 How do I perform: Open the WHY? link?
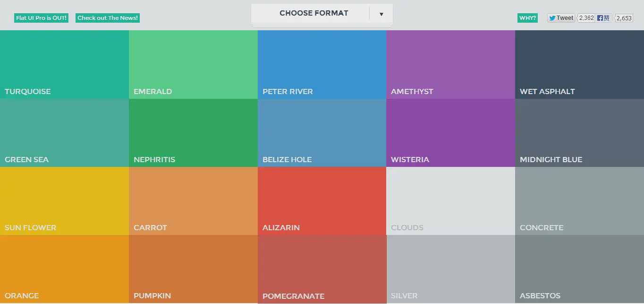527,18
